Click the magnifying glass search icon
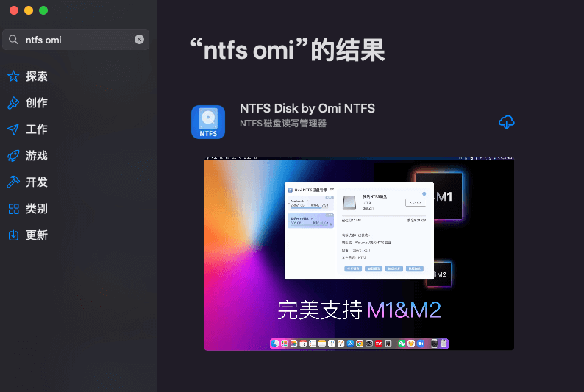 click(x=13, y=40)
